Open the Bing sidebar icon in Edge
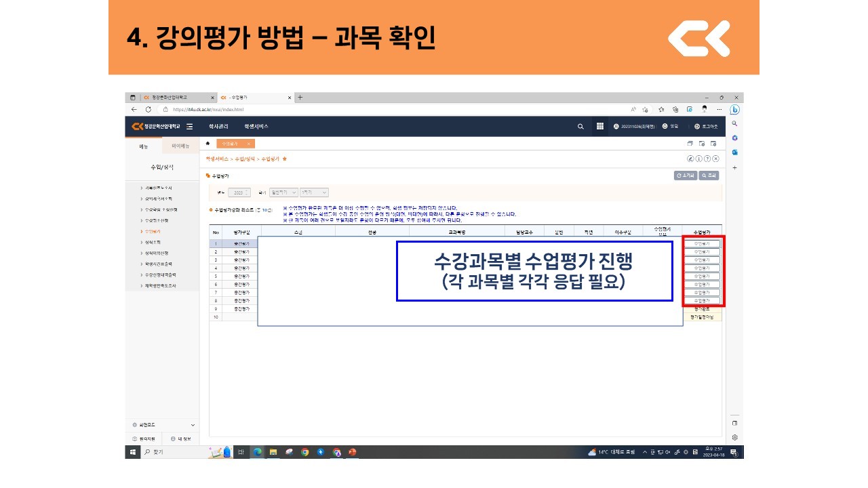868x488 pixels. [734, 109]
